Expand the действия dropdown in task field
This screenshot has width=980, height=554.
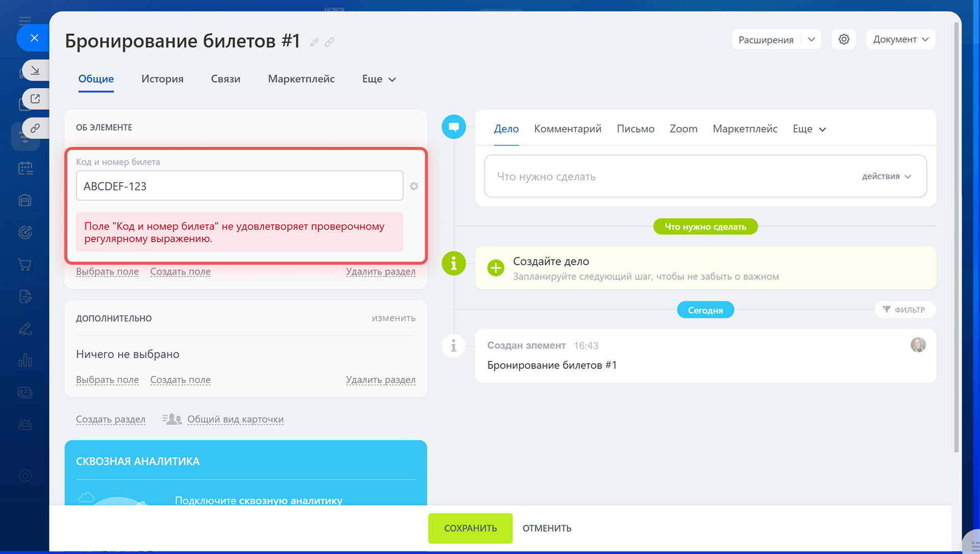[887, 177]
